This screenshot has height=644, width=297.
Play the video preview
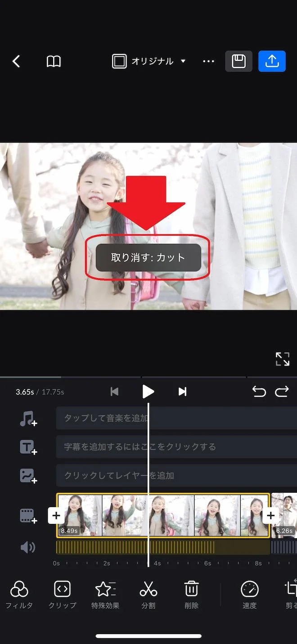148,392
